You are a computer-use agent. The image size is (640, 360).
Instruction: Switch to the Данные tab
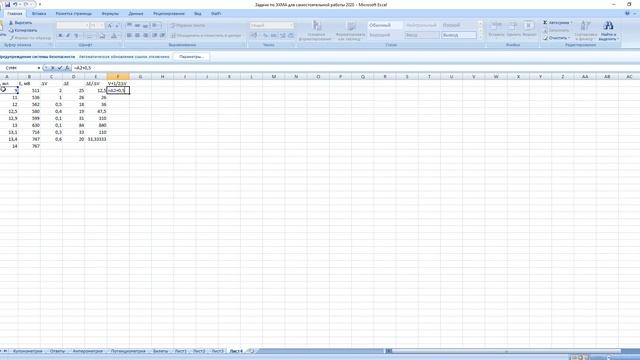[x=136, y=13]
